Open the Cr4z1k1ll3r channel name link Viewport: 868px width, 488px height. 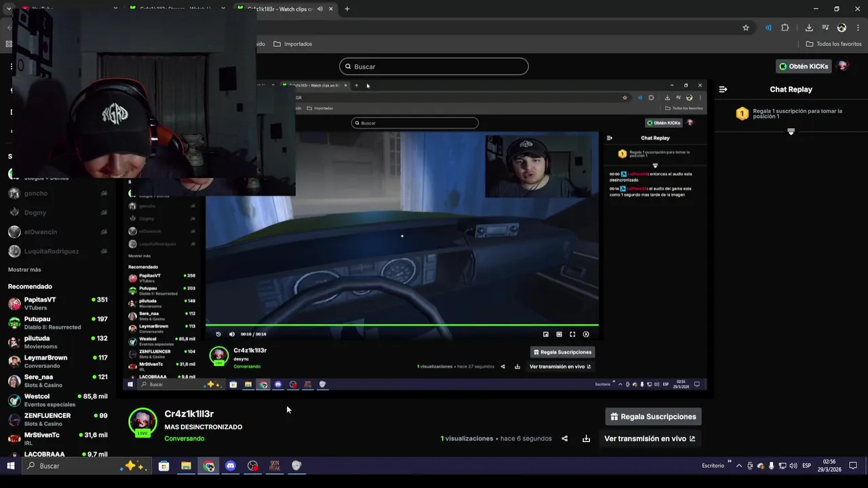coord(189,413)
